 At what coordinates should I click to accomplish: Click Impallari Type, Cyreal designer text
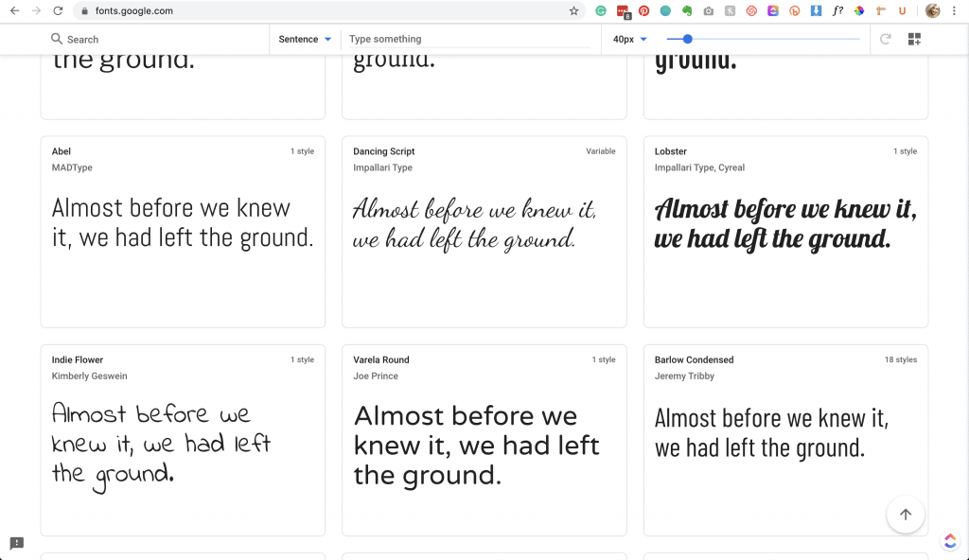pos(699,167)
